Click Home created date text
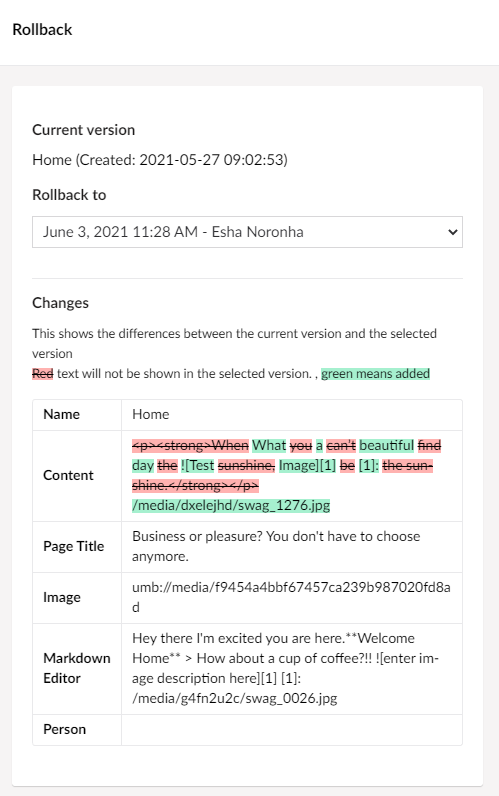499x796 pixels. coord(160,160)
